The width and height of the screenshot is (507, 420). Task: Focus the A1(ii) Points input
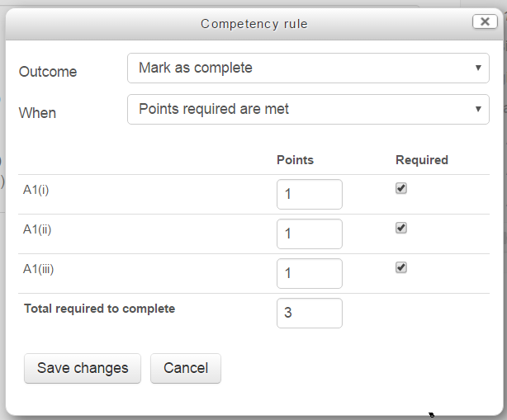[x=309, y=234]
